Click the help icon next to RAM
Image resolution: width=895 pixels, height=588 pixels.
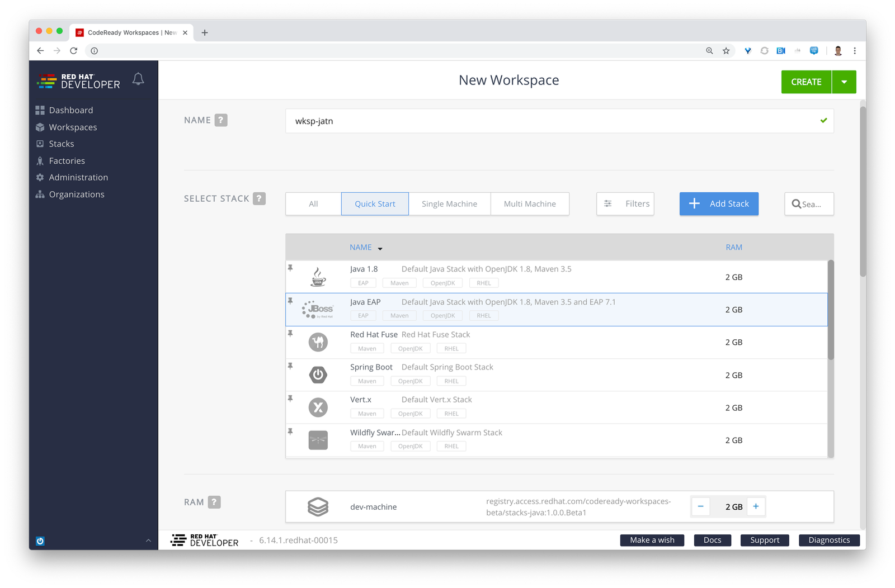214,502
